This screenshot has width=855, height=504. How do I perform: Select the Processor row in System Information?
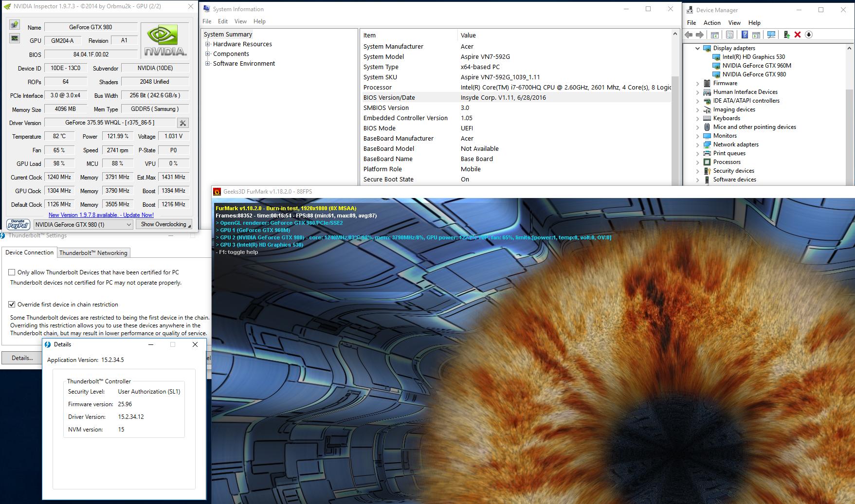click(516, 88)
